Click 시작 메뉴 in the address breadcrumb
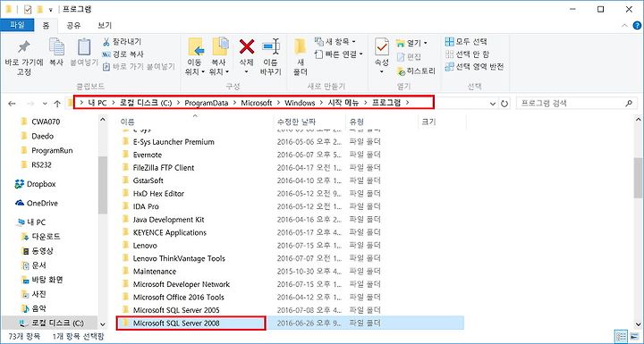This screenshot has height=344, width=644. 343,103
